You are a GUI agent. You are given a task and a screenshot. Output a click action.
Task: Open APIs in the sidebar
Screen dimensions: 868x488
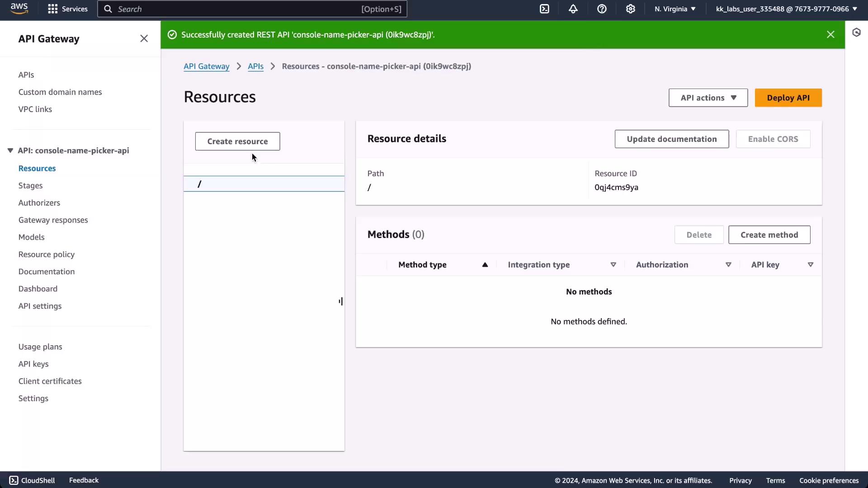pyautogui.click(x=26, y=75)
